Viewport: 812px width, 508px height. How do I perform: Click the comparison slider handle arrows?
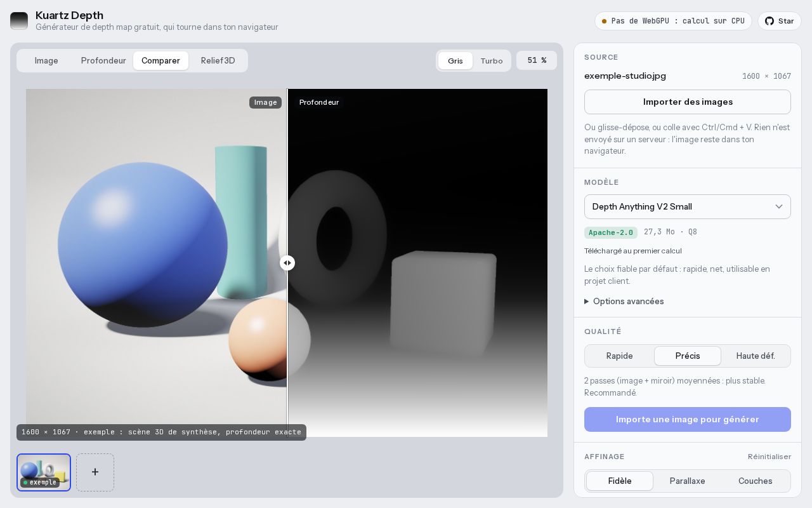click(x=287, y=263)
